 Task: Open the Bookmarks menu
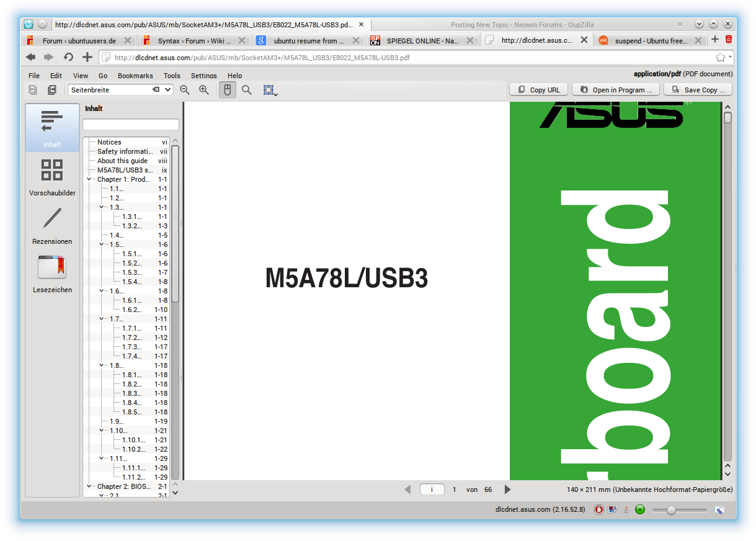(135, 76)
